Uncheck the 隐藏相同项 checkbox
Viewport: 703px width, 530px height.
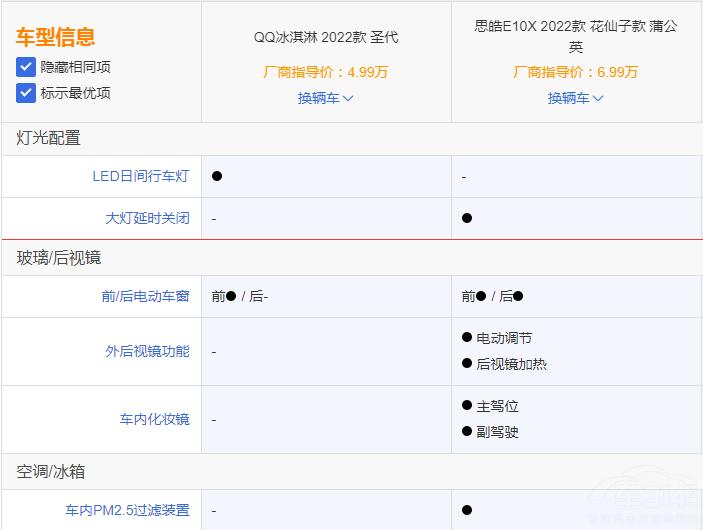[x=26, y=67]
